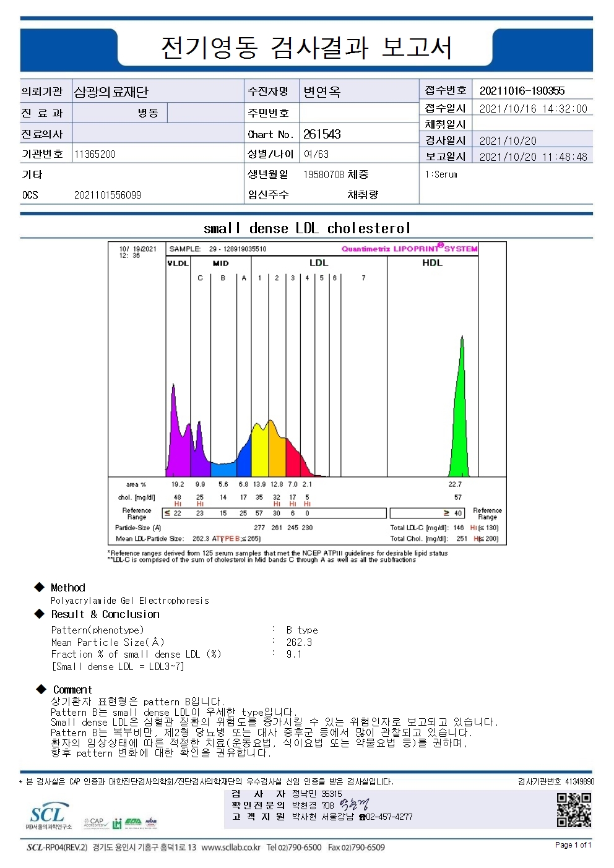The image size is (614, 868).
Task: Click the handwritten signature beside 박현경 708
Action: (353, 805)
